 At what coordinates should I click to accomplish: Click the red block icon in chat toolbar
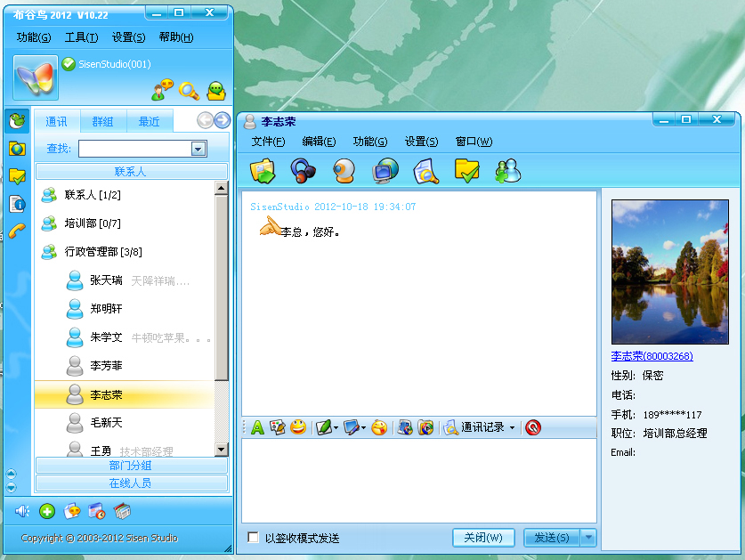point(533,427)
